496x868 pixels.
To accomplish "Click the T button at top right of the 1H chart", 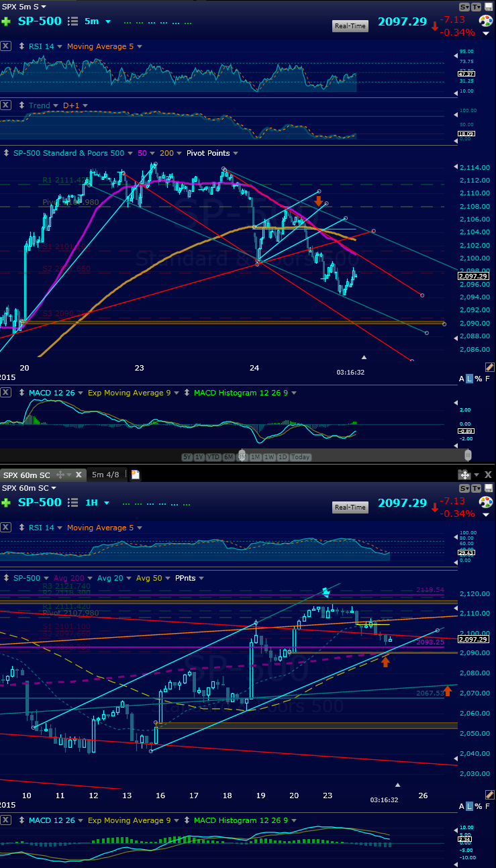I will coord(477,487).
